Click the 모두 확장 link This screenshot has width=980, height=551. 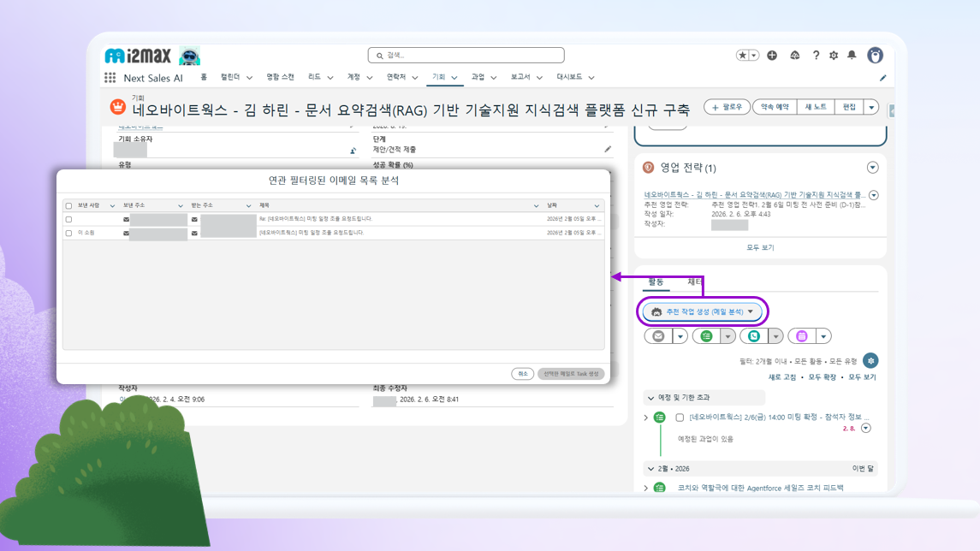coord(822,377)
